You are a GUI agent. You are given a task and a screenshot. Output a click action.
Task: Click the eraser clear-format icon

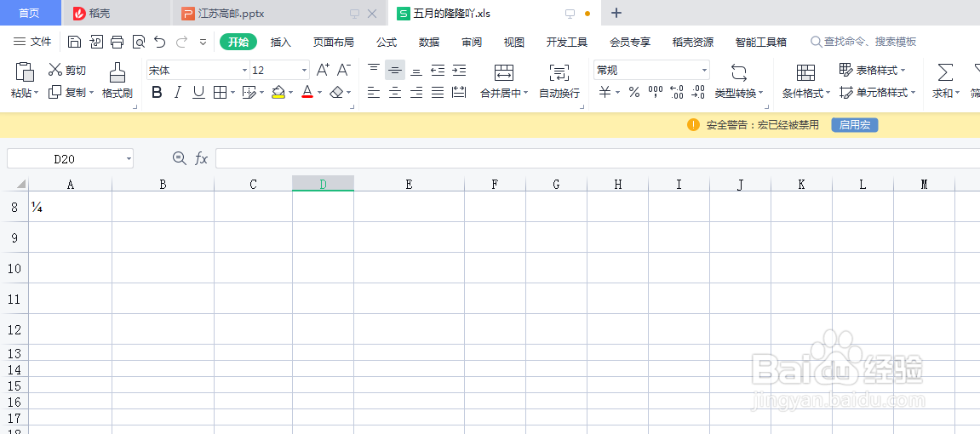coord(336,93)
